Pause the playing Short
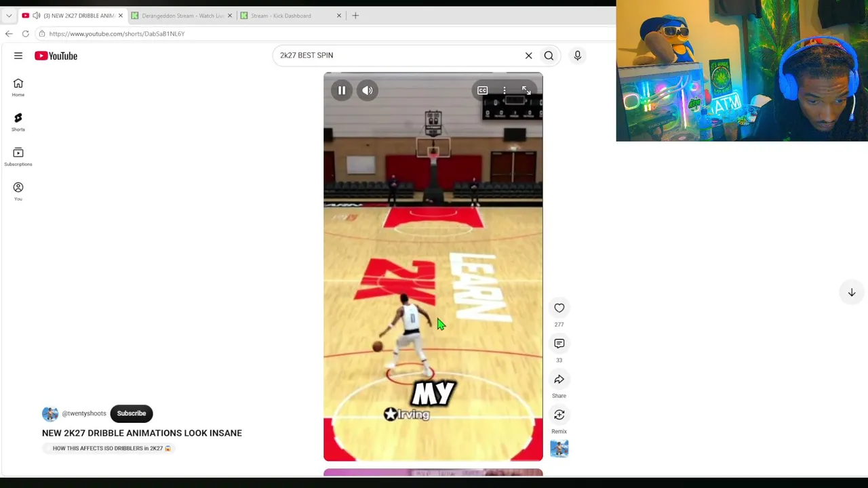Screen dimensions: 868x488 click(342, 90)
